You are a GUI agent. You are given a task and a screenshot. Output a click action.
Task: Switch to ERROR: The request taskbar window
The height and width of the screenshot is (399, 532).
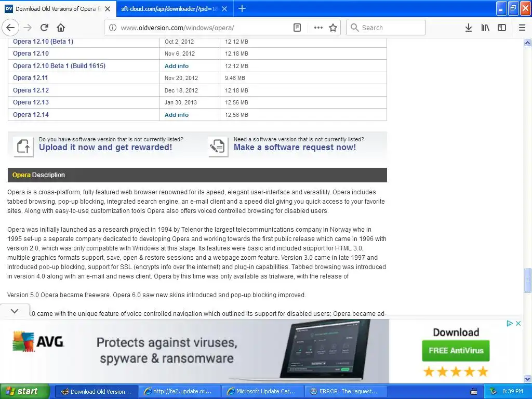(x=345, y=392)
